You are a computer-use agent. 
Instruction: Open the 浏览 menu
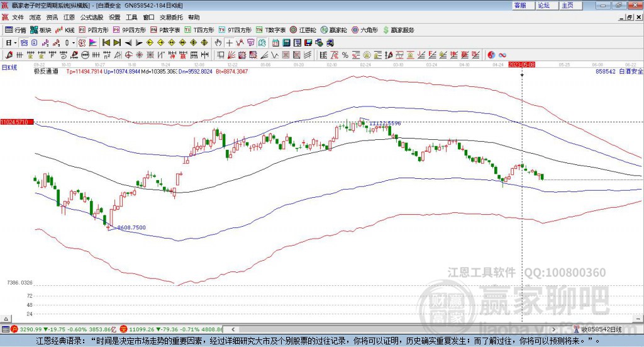click(x=35, y=17)
